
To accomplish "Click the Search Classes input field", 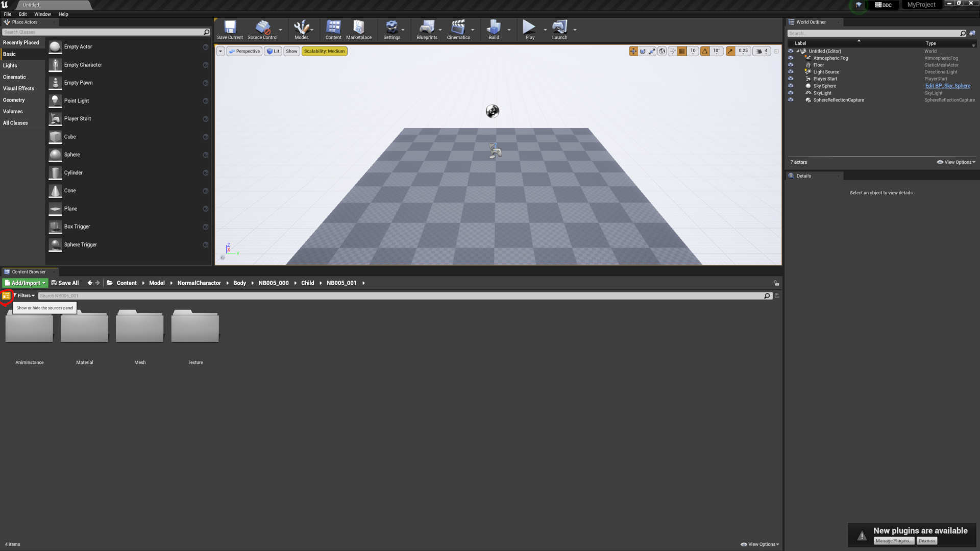I will tap(103, 32).
